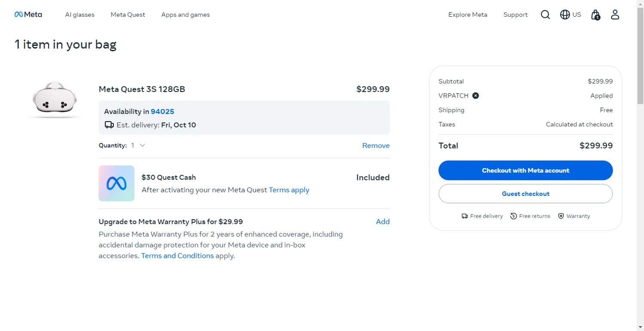Open the Explore Meta menu

[468, 15]
